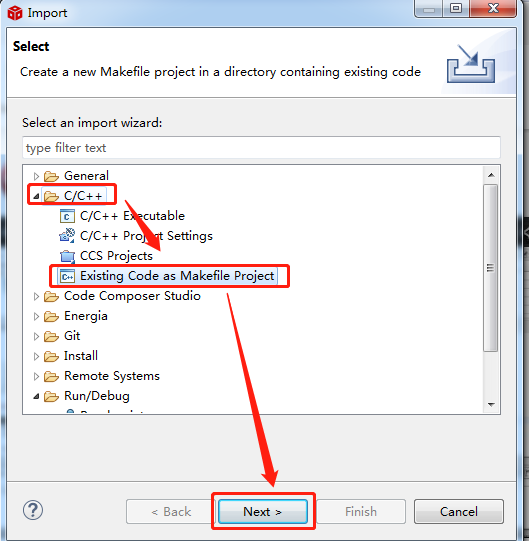Viewport: 529px width, 541px height.
Task: Click the help question mark icon
Action: [x=33, y=510]
